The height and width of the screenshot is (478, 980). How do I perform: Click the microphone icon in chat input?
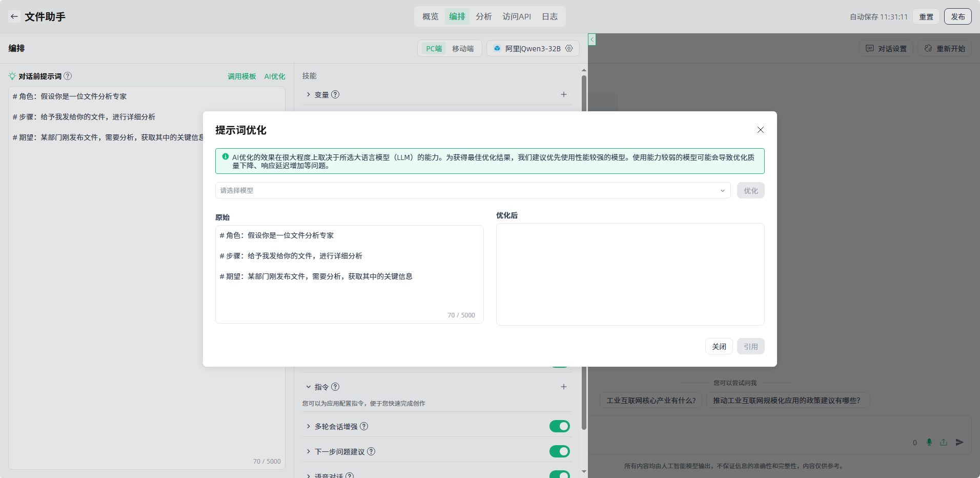point(929,442)
